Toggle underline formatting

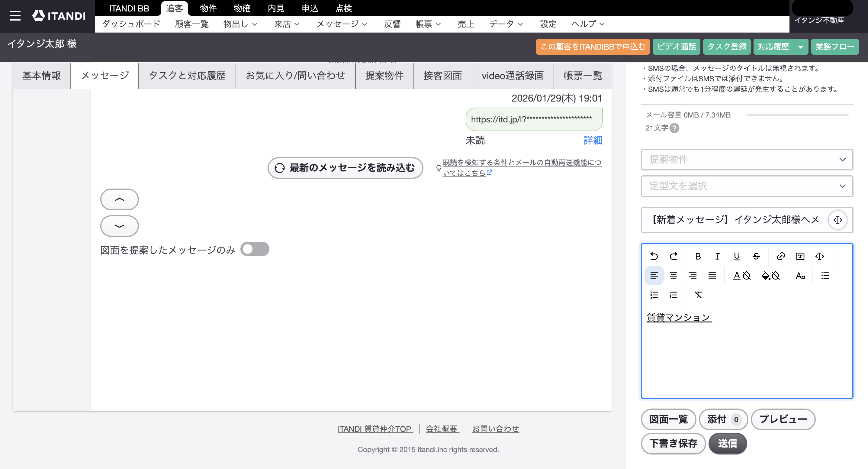coord(737,256)
